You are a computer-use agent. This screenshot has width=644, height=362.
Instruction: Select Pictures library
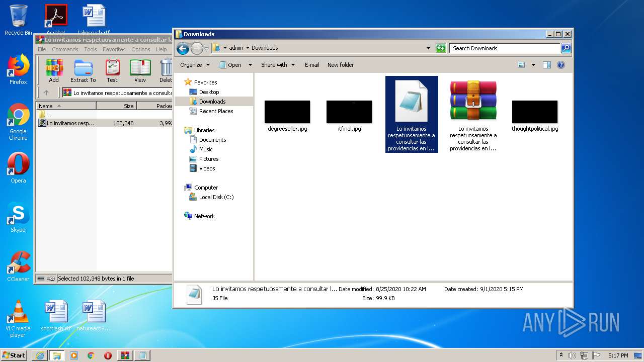pos(208,159)
